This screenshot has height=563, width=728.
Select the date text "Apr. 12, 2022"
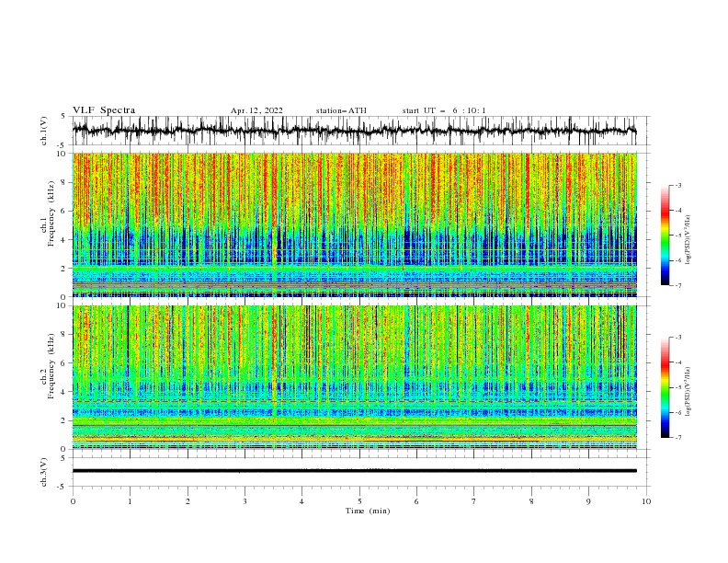(x=256, y=110)
